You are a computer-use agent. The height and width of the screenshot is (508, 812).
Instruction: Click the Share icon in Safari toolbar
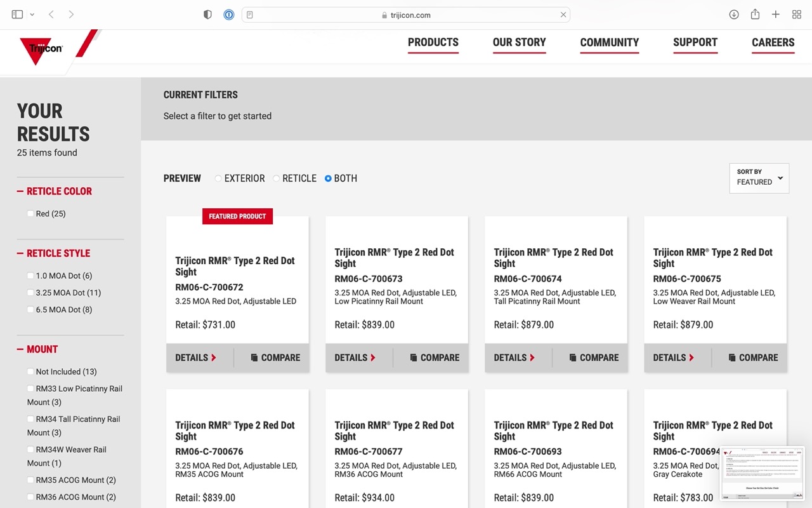pyautogui.click(x=755, y=15)
